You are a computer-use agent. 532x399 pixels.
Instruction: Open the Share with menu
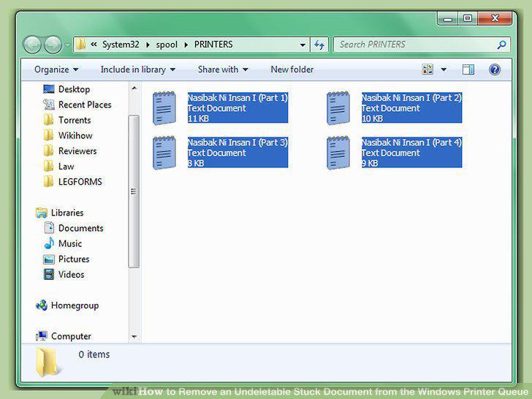tap(223, 69)
